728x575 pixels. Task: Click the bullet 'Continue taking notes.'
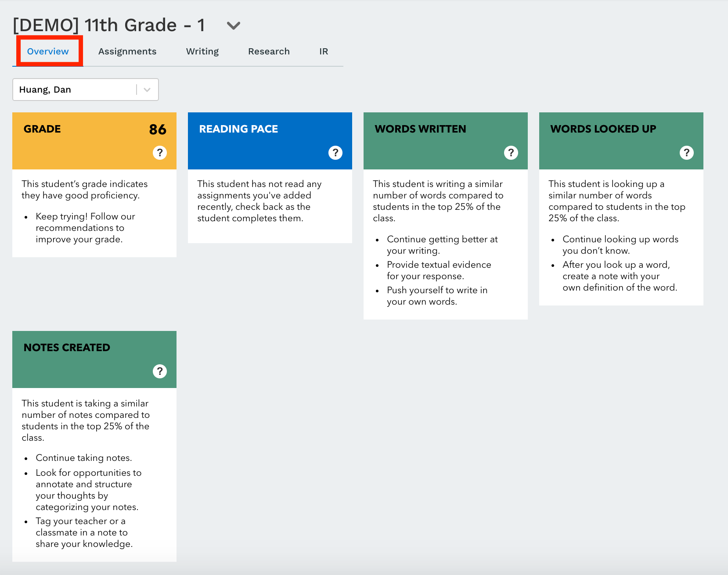pos(84,458)
